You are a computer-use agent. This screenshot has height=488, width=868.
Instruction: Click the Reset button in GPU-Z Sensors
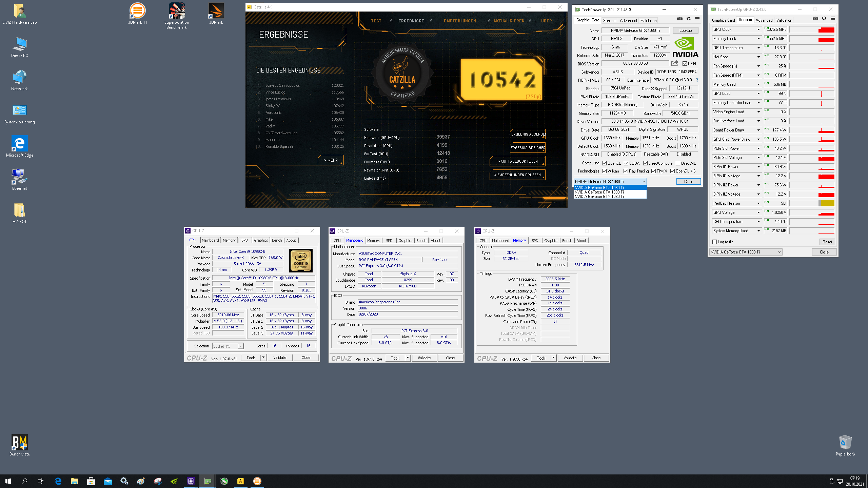pos(827,242)
